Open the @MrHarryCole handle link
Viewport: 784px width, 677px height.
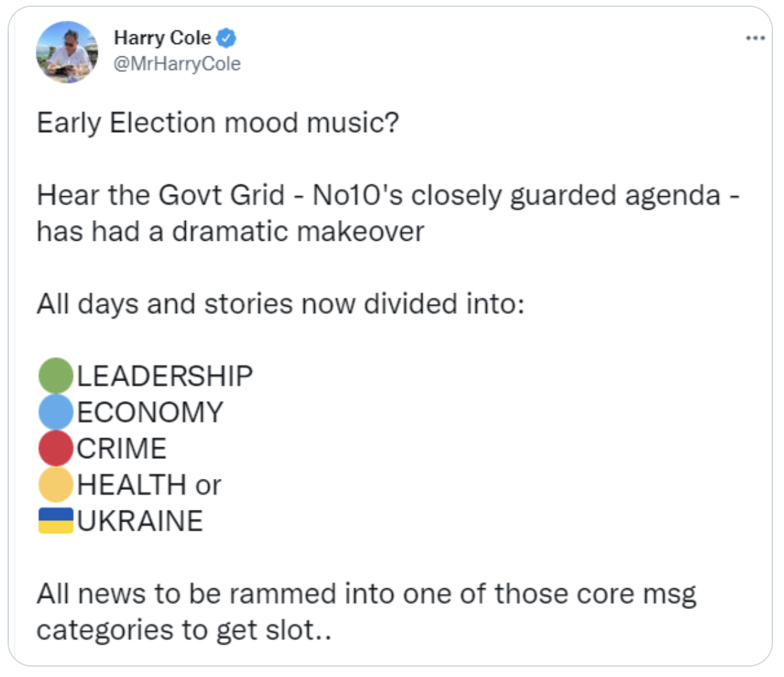177,64
